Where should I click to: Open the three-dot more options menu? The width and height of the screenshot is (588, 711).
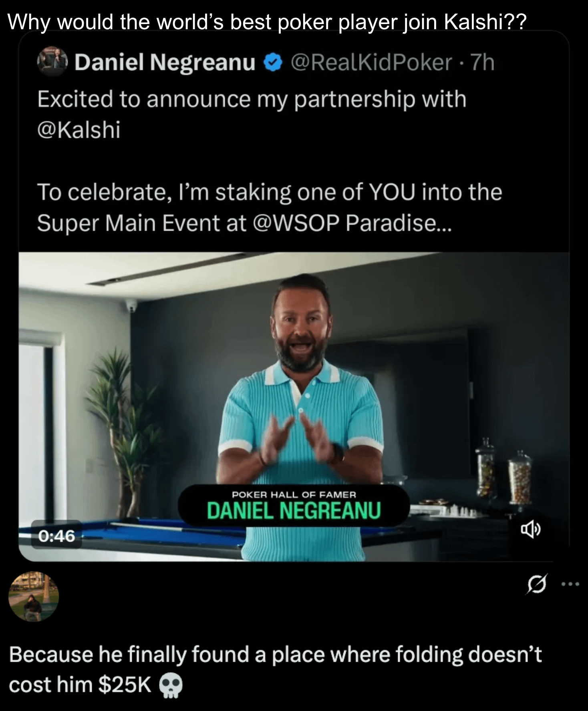click(570, 584)
